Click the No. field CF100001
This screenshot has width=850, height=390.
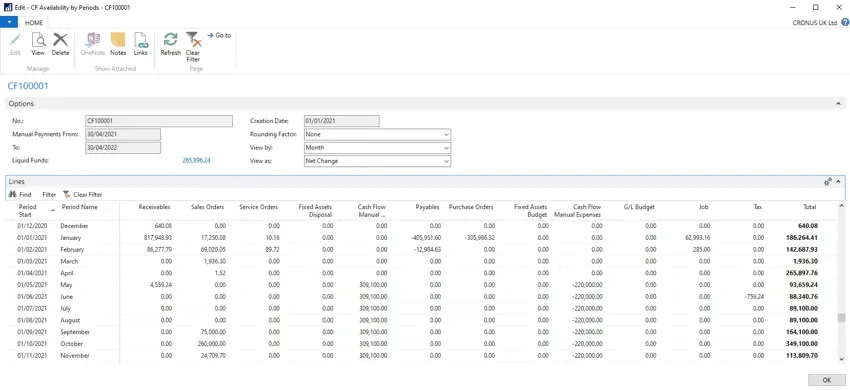coord(159,121)
